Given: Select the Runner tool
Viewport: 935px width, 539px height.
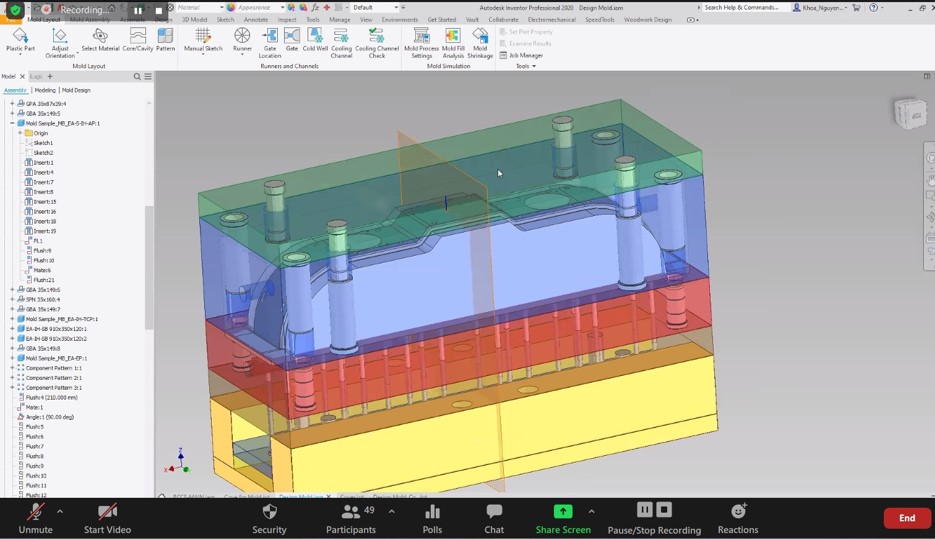Looking at the screenshot, I should tap(242, 41).
